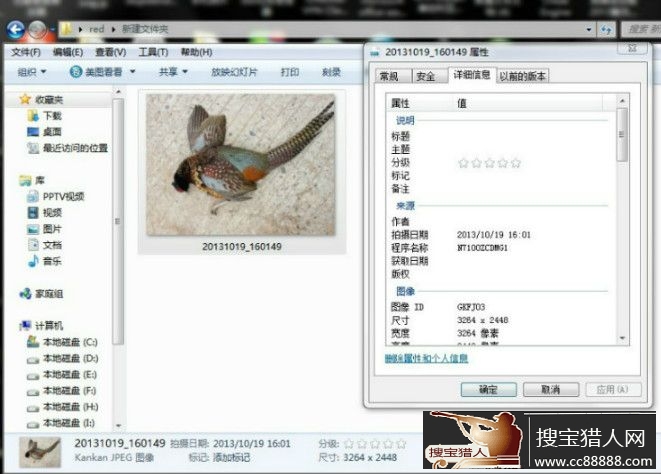Screen dimensions: 661x474
Task: Open 视频 library
Action: click(45, 213)
